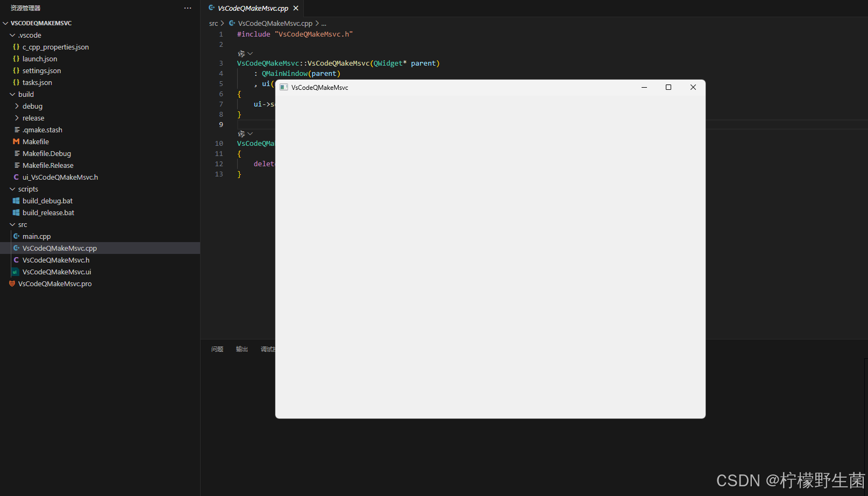Open main.cpp in the explorer
This screenshot has width=868, height=496.
point(37,236)
